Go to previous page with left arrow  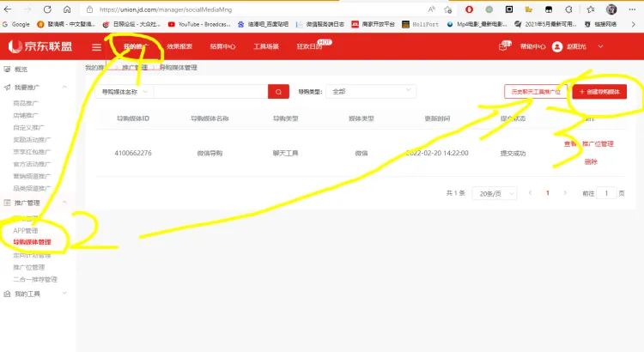tap(530, 193)
